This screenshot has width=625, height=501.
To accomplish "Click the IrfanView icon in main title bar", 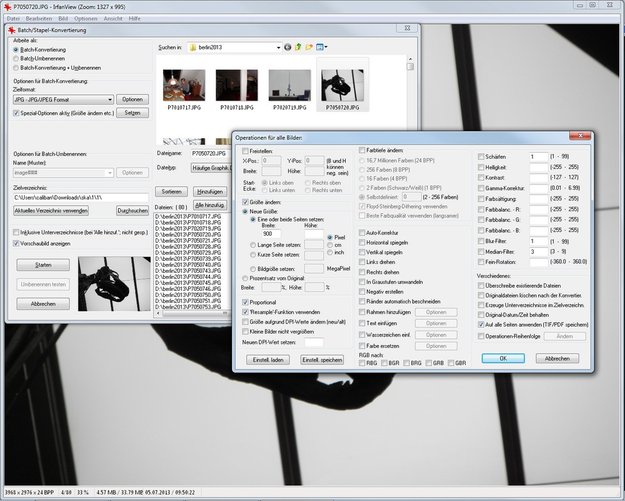I will point(7,7).
